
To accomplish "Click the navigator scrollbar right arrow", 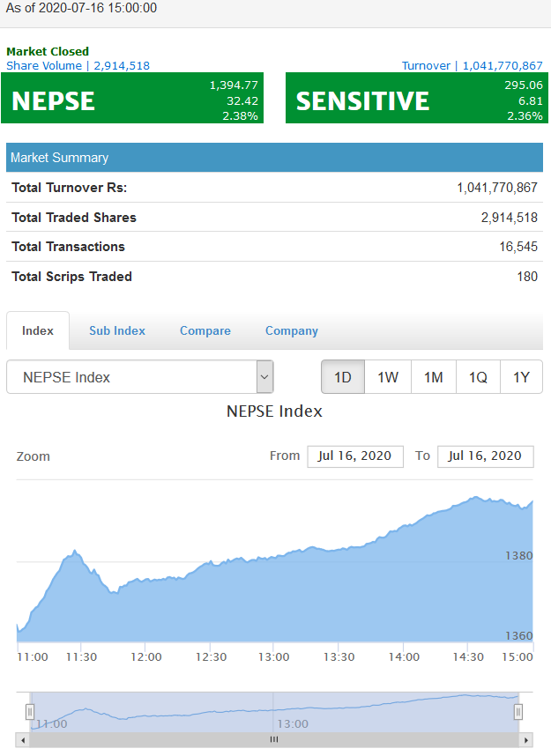I will tap(526, 739).
